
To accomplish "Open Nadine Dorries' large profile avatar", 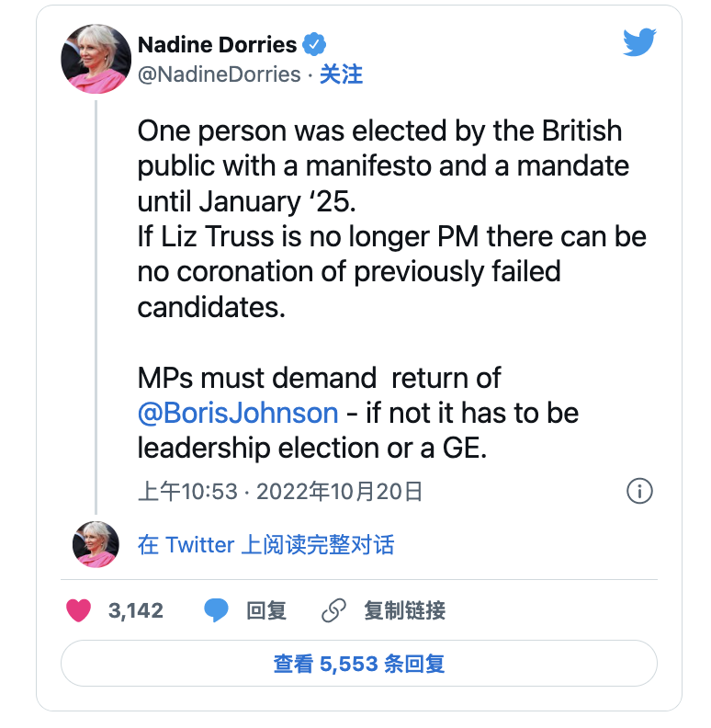I will point(96,59).
